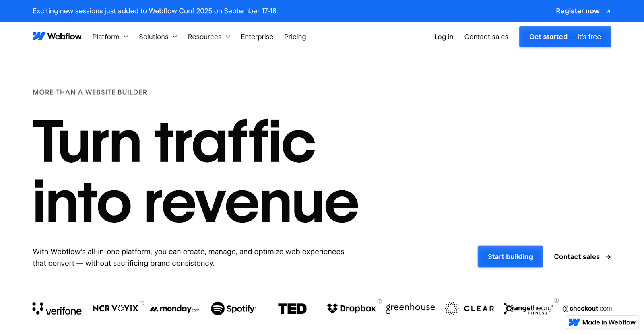This screenshot has height=334, width=644.
Task: Open the Platform menu
Action: pyautogui.click(x=110, y=37)
